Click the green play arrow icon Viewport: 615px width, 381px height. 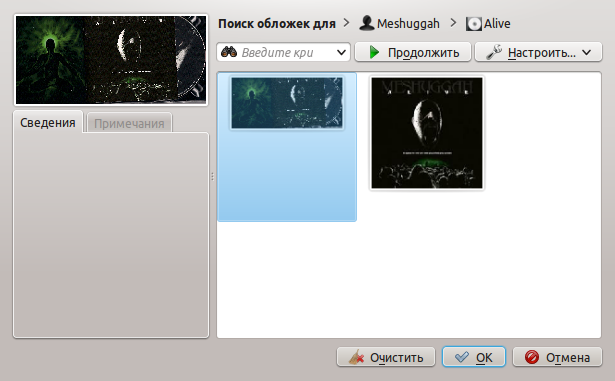coord(374,52)
